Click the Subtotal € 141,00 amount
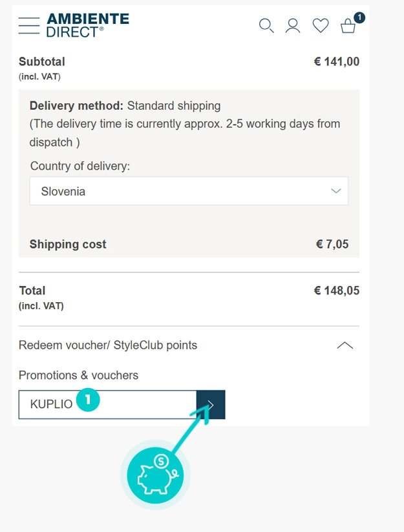Image resolution: width=404 pixels, height=532 pixels. [x=336, y=62]
